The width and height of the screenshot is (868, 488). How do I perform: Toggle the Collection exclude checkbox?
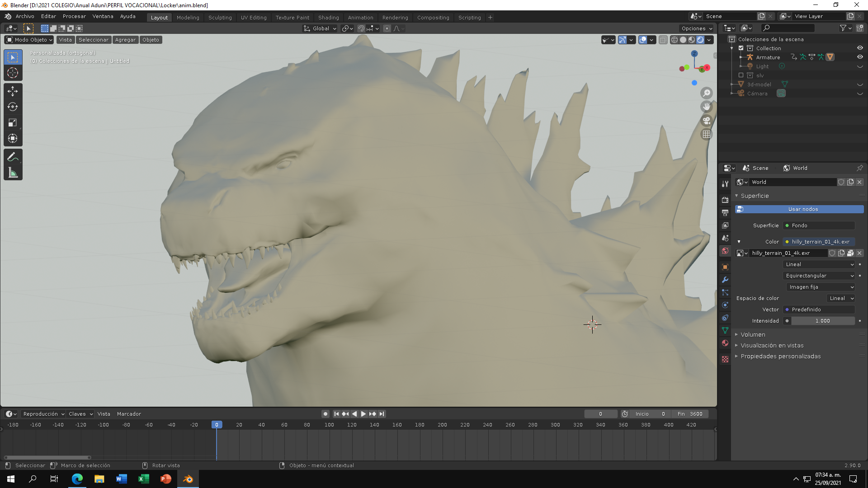pos(741,48)
